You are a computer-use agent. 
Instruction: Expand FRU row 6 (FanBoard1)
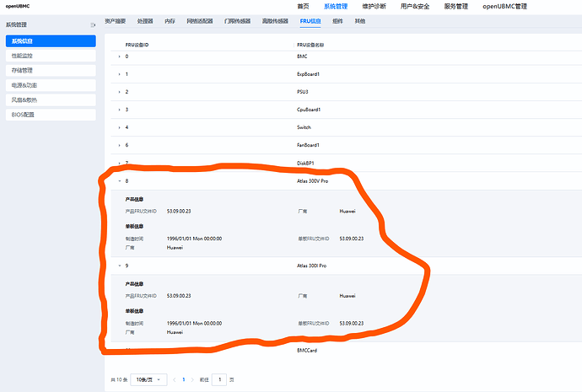click(119, 145)
